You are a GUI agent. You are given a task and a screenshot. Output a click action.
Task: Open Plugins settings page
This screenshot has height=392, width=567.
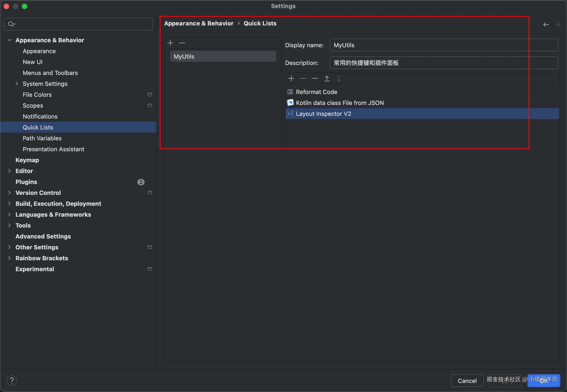click(26, 182)
